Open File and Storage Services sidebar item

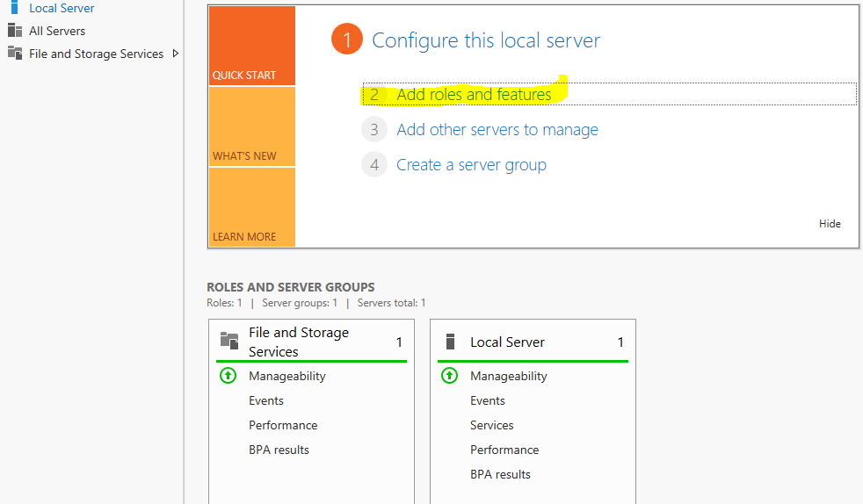96,54
